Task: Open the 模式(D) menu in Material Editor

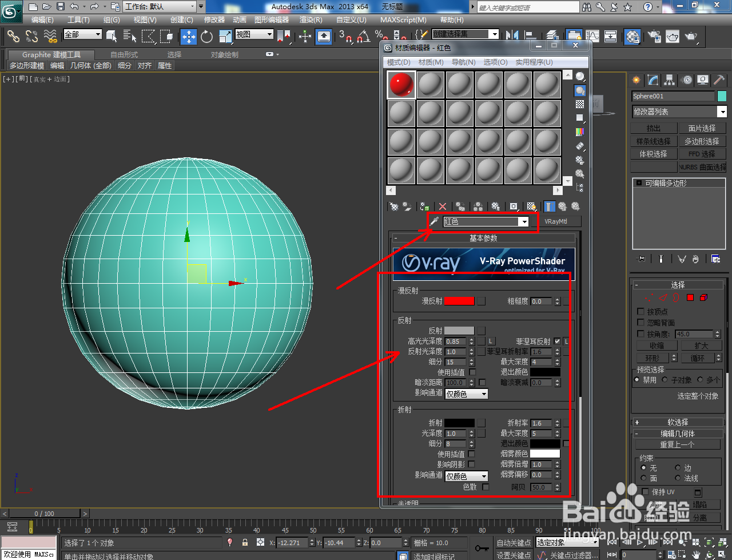Action: tap(399, 62)
